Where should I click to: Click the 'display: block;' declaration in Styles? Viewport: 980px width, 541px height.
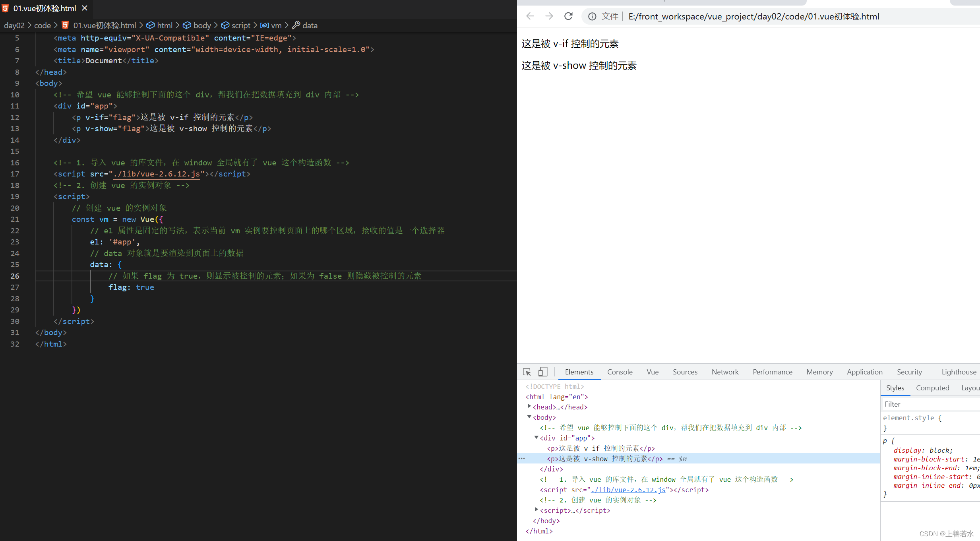coord(923,451)
